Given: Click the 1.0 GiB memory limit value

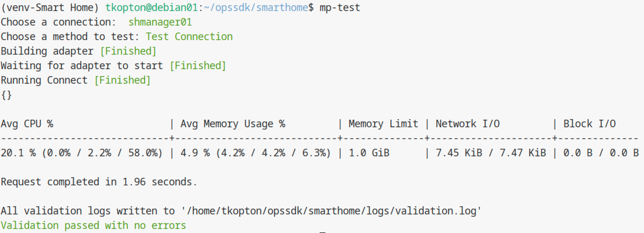Looking at the screenshot, I should [x=369, y=153].
